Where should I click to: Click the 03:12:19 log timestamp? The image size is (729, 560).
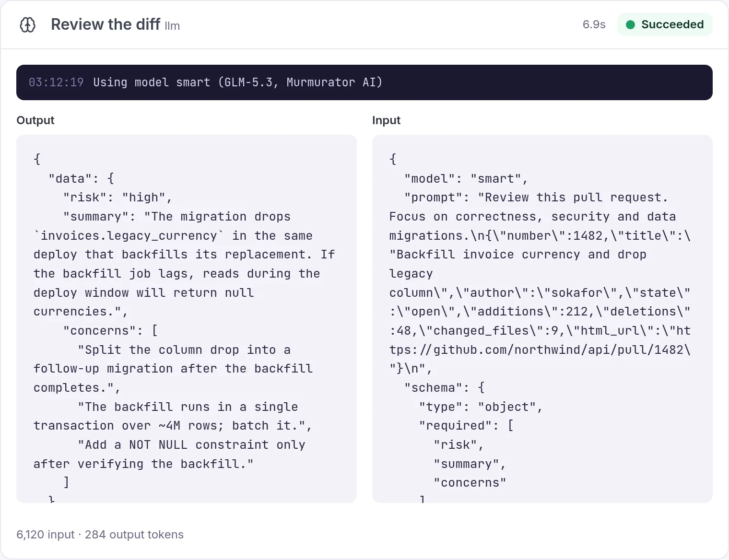click(56, 82)
